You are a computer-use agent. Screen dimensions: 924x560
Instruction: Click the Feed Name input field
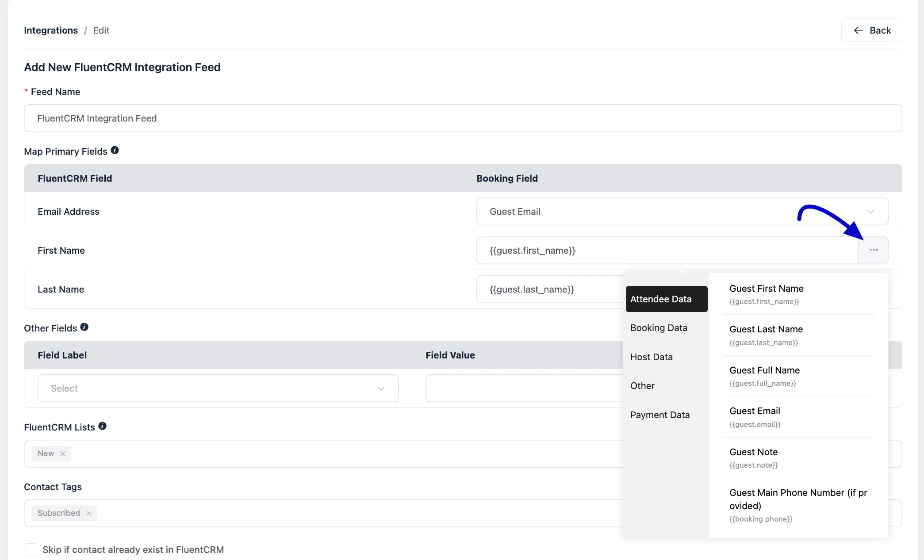pos(463,118)
